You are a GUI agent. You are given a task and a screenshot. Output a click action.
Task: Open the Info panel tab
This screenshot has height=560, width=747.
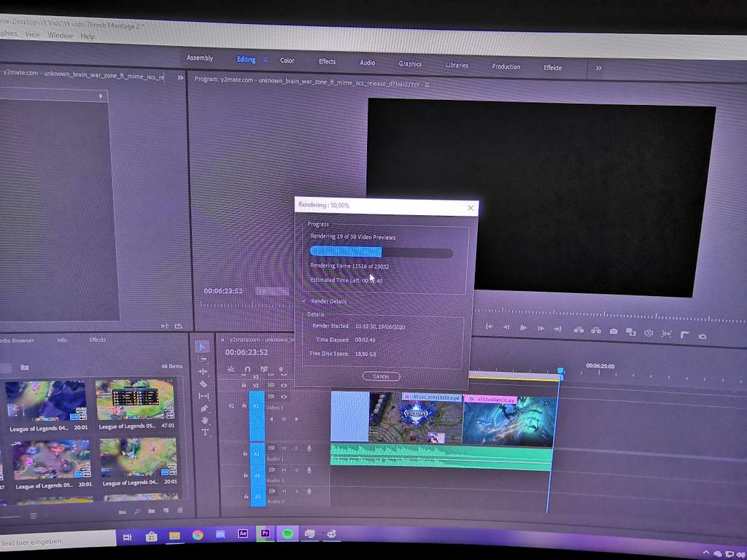pyautogui.click(x=62, y=340)
